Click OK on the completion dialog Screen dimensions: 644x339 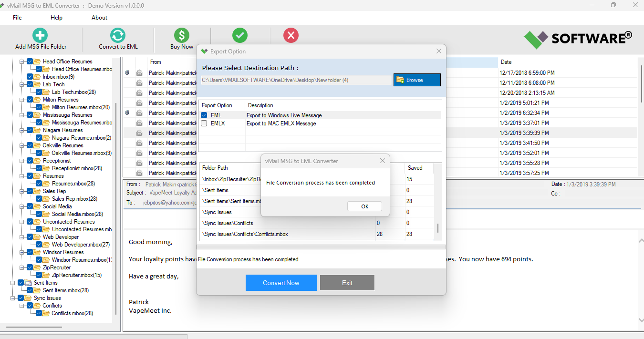coord(364,206)
